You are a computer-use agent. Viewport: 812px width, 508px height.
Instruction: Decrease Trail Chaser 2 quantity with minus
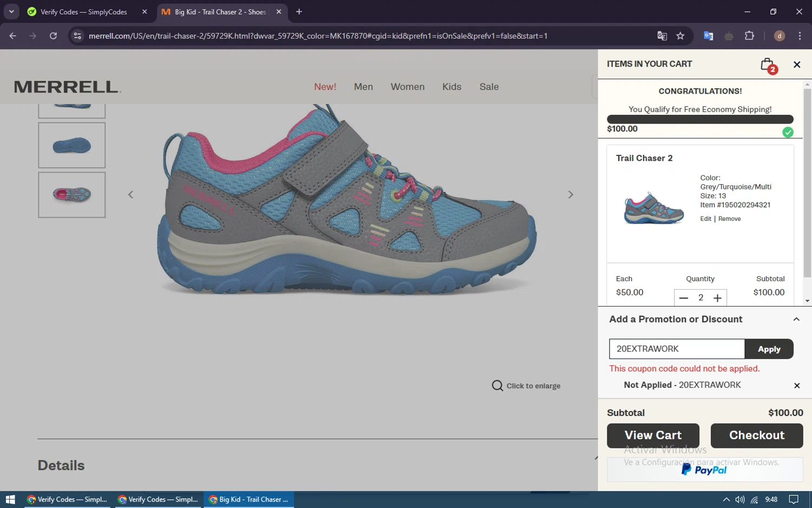(683, 298)
